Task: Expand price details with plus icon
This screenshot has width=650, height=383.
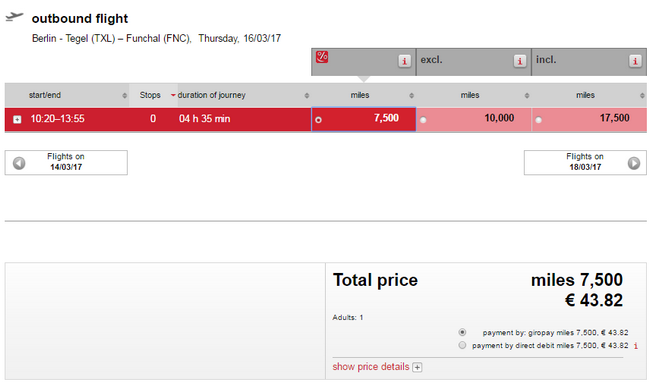Action: (x=417, y=367)
